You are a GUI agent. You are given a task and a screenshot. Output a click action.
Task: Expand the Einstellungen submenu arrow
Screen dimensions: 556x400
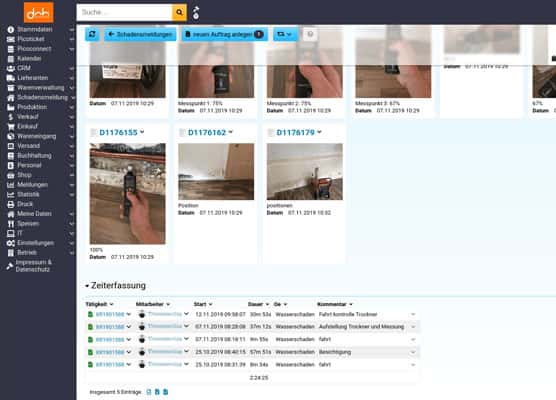click(x=72, y=243)
